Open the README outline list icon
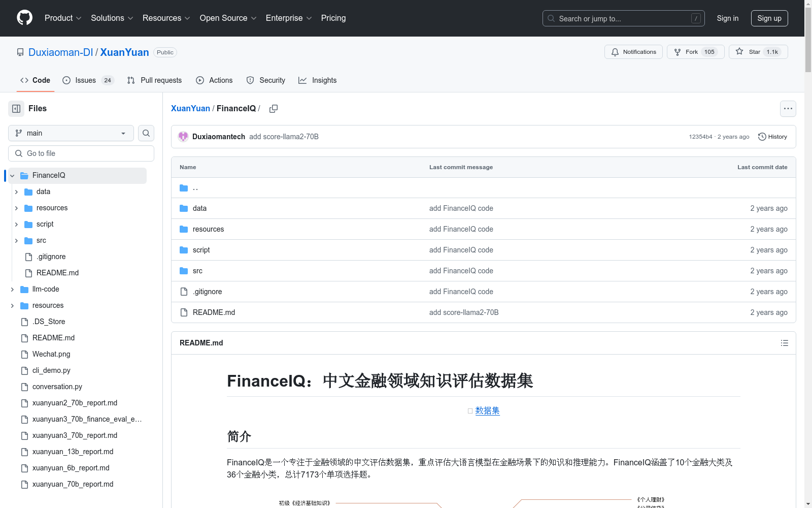Image resolution: width=812 pixels, height=508 pixels. [784, 343]
